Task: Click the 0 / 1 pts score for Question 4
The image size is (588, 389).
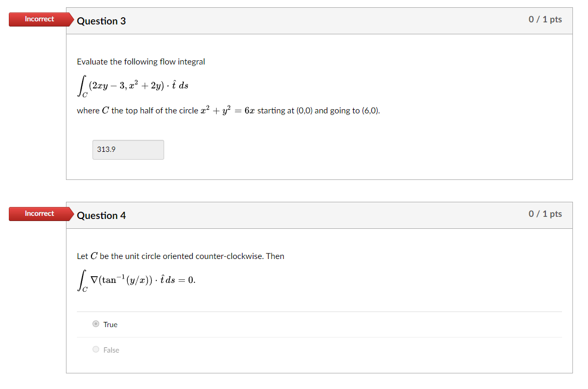Action: tap(545, 214)
